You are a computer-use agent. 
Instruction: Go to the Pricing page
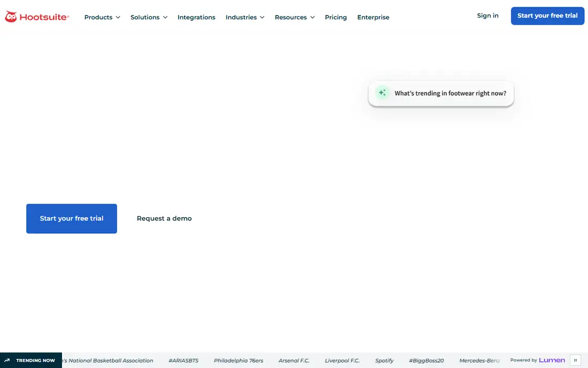pyautogui.click(x=336, y=17)
